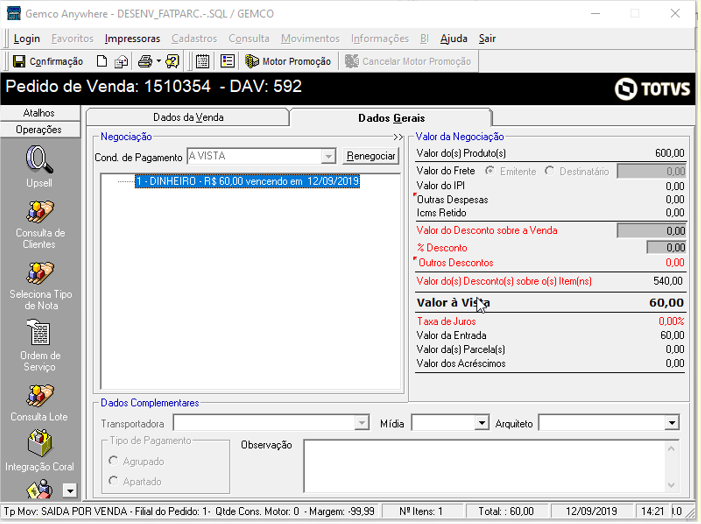701x524 pixels.
Task: Click the Taxa de Juros 0,00% value
Action: click(671, 321)
